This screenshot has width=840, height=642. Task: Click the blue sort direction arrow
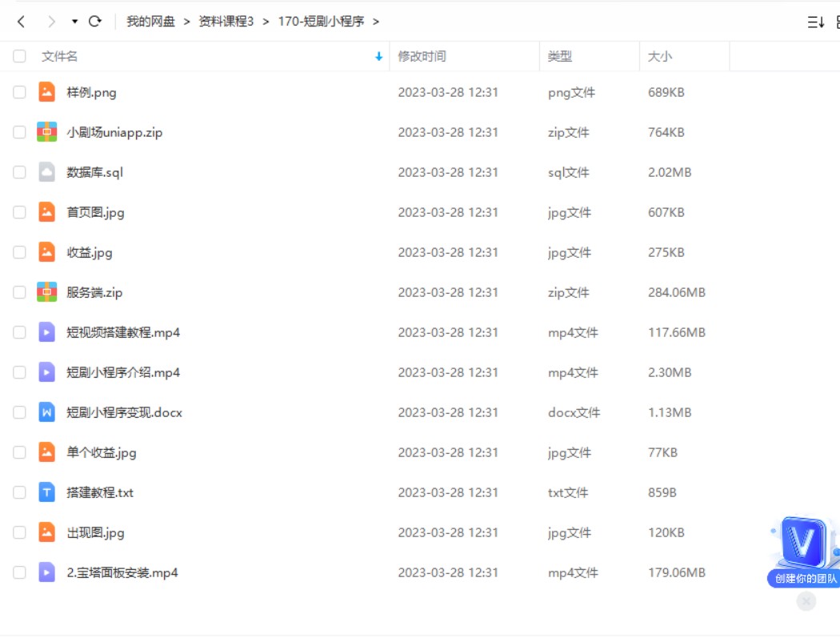tap(378, 56)
